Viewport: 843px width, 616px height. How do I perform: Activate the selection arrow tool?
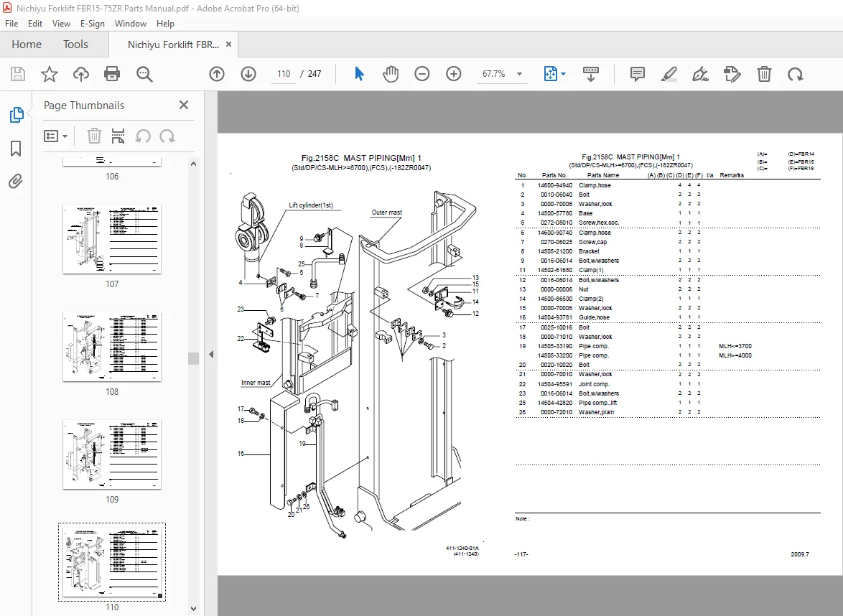pyautogui.click(x=359, y=74)
